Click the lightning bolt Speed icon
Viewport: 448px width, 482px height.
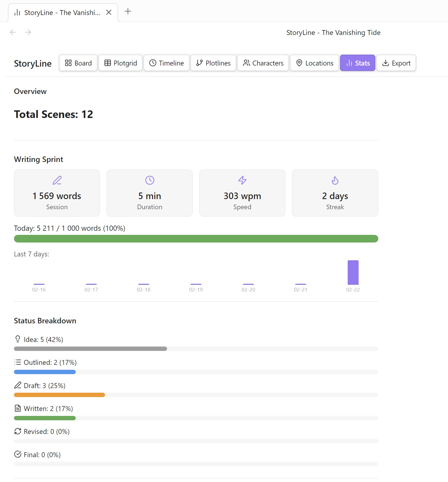242,180
